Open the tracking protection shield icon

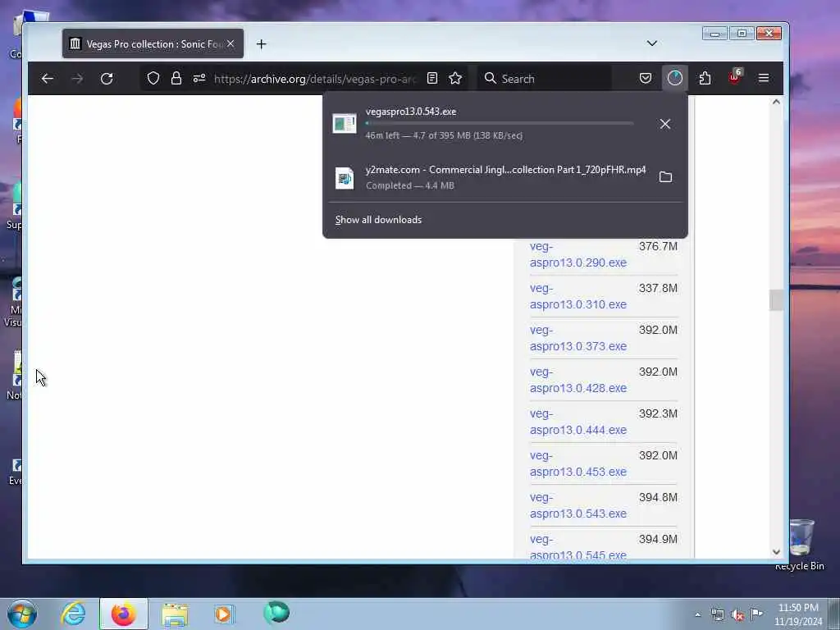pos(153,79)
